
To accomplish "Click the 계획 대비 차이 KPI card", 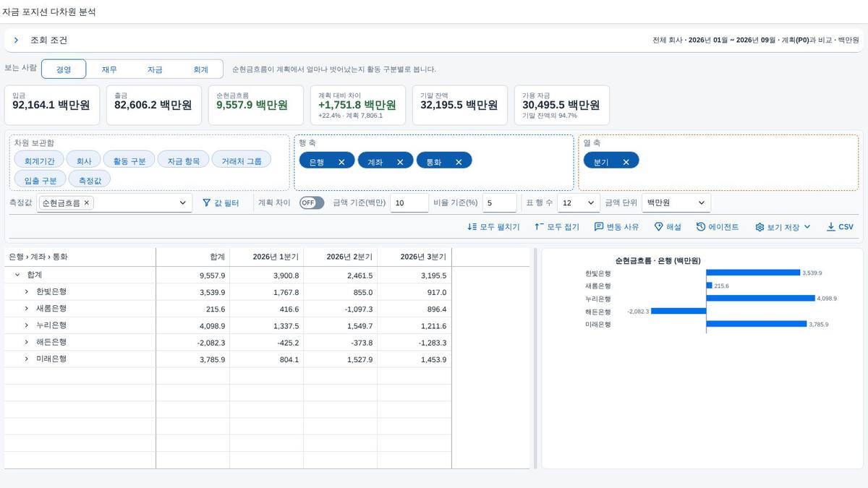I will pyautogui.click(x=358, y=105).
